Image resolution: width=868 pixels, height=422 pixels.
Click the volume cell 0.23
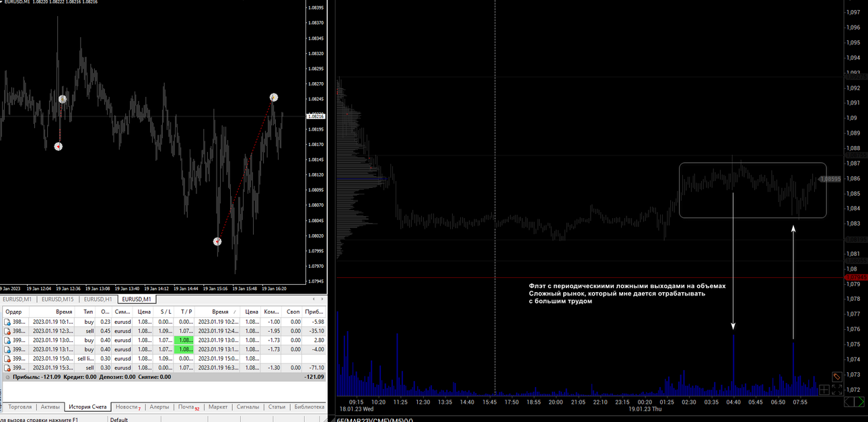point(105,322)
